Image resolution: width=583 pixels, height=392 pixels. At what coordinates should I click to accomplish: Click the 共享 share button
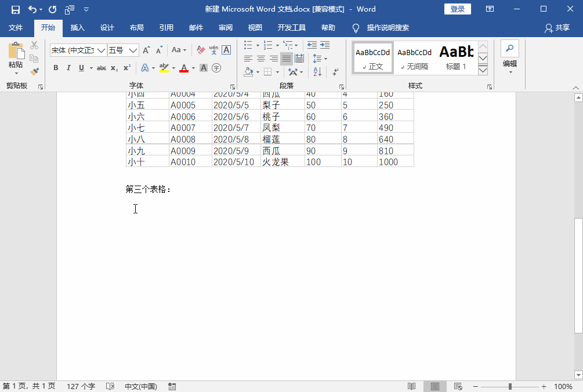click(557, 28)
